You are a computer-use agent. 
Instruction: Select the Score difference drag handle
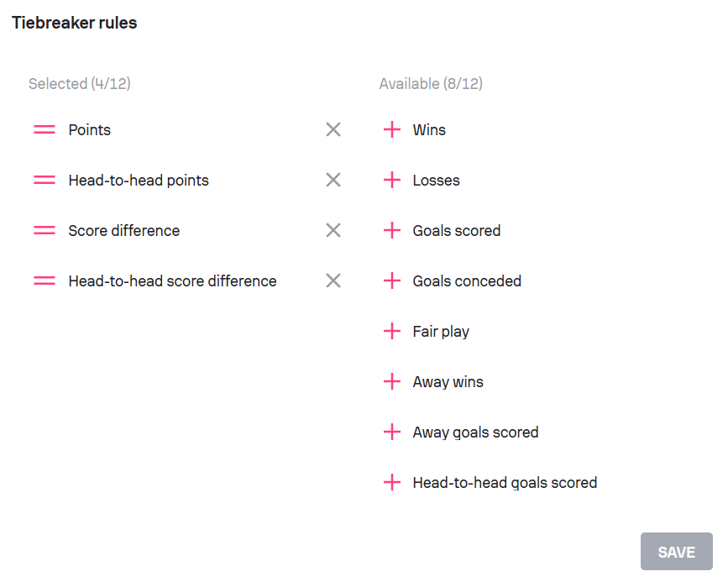coord(45,230)
